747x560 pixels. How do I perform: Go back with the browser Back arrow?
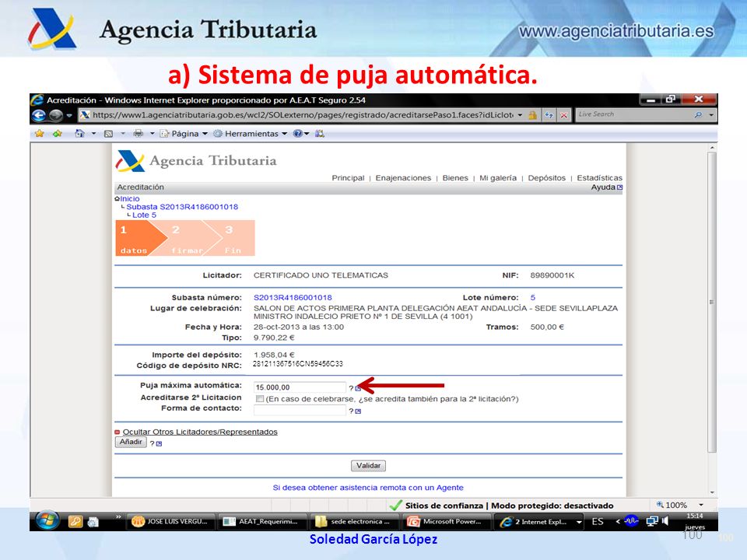coord(39,115)
